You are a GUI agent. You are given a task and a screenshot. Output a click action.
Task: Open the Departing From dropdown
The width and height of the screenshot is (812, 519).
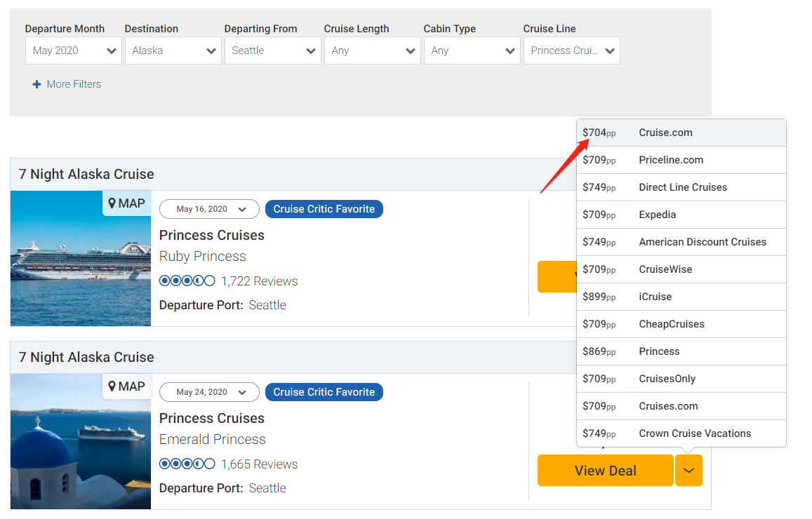tap(273, 50)
